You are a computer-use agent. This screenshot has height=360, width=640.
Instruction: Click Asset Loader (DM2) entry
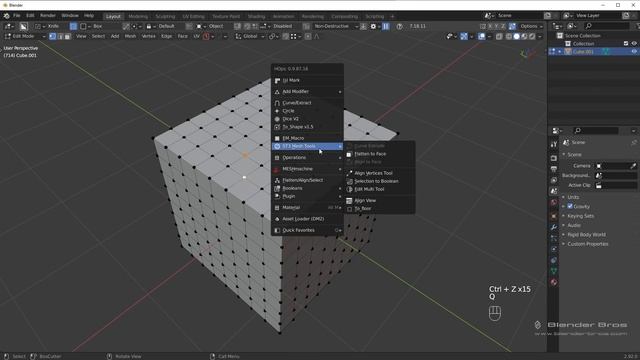307,219
